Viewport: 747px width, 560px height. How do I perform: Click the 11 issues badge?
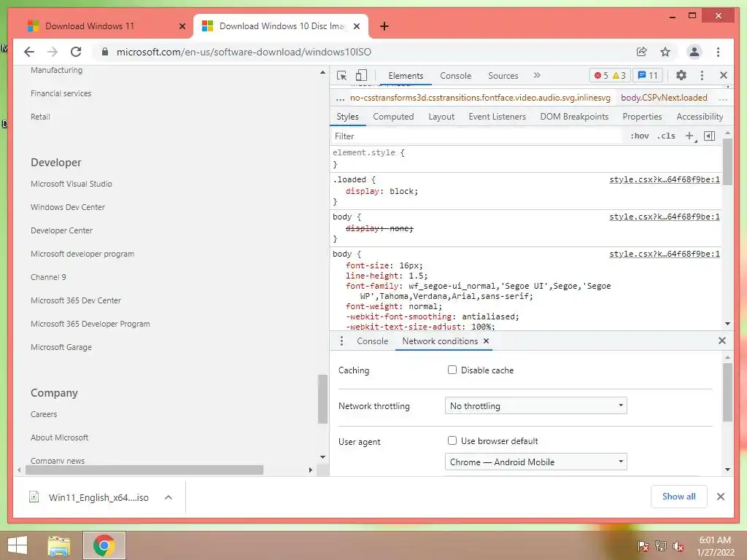coord(648,75)
